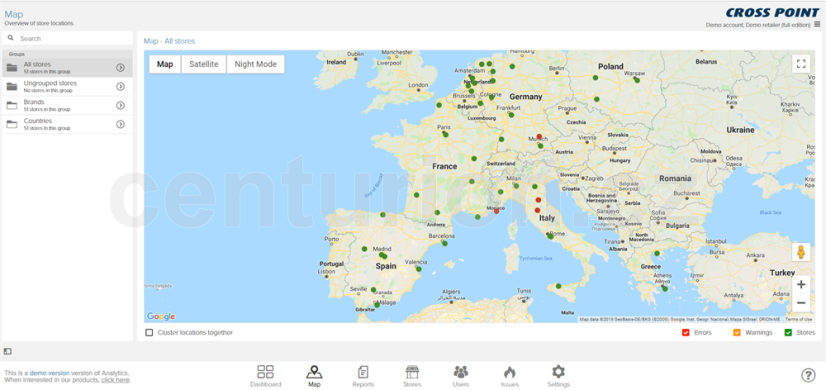The height and width of the screenshot is (390, 826).
Task: Expand the Brands group arrow
Action: tap(120, 105)
